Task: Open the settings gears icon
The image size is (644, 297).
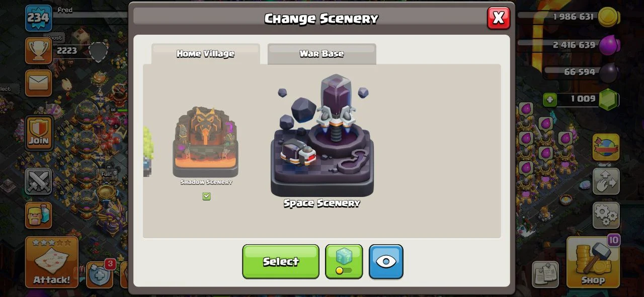Action: coord(606,215)
